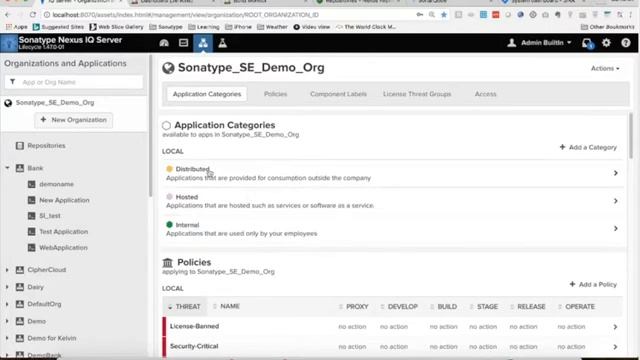
Task: Open notifications icon in the header
Action: tap(587, 43)
